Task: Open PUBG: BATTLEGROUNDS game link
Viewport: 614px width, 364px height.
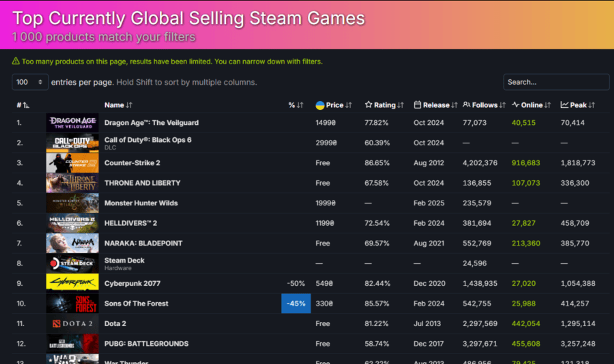Action: click(x=146, y=344)
